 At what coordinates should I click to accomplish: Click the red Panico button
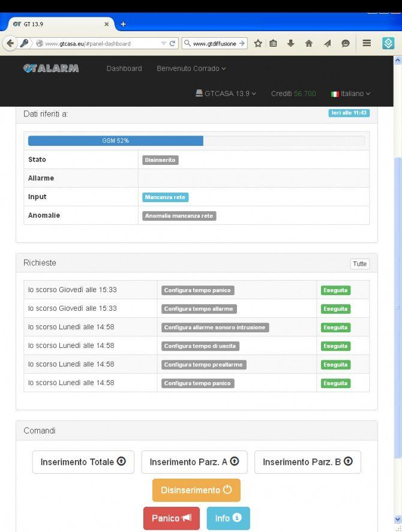point(172,518)
